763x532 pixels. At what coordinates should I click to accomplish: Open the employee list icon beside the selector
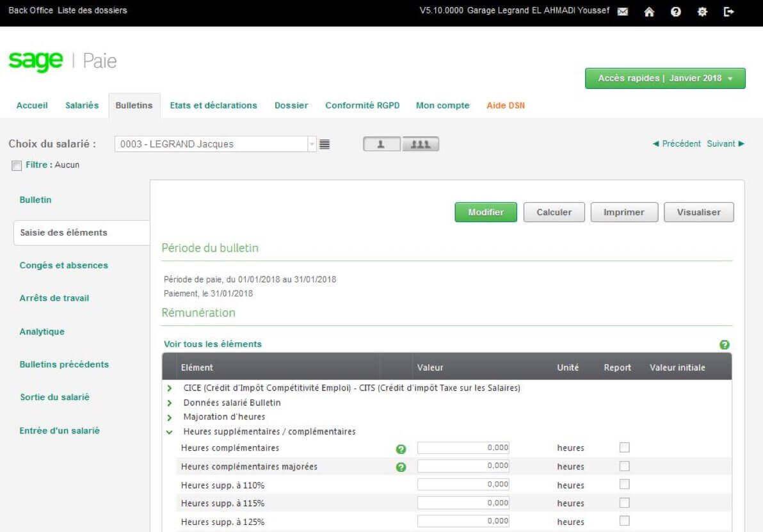(325, 143)
